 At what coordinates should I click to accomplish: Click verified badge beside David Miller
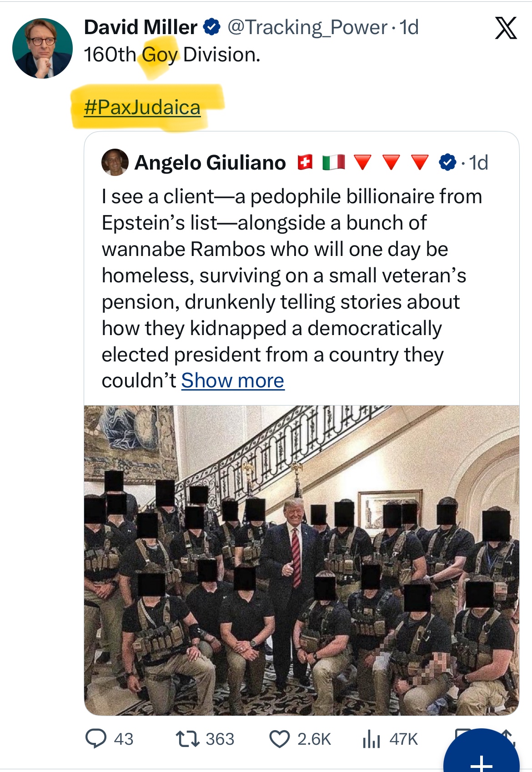coord(211,27)
